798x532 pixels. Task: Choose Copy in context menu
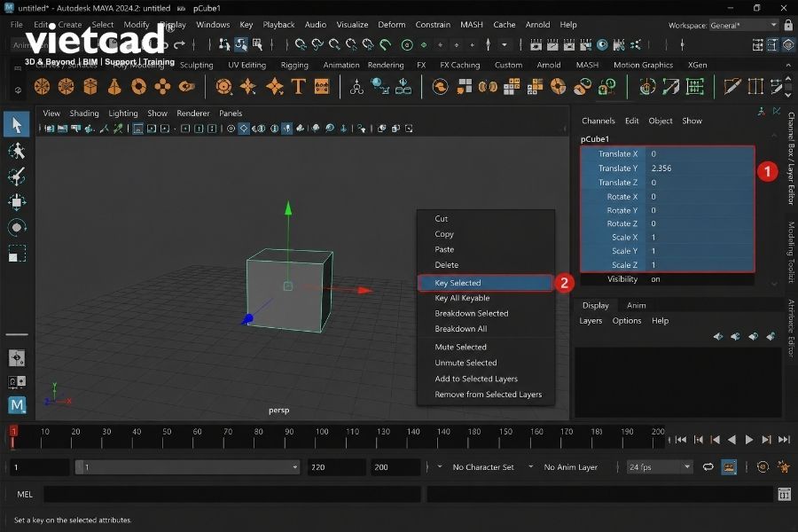point(444,234)
